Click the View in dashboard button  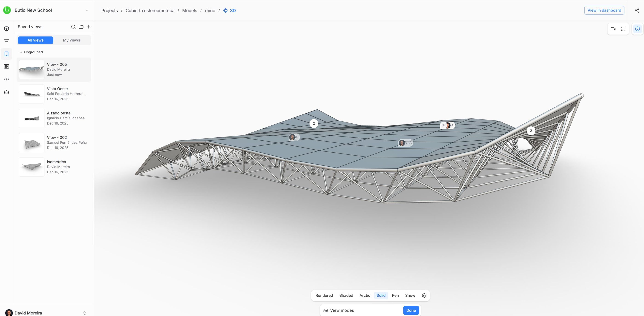tap(604, 10)
